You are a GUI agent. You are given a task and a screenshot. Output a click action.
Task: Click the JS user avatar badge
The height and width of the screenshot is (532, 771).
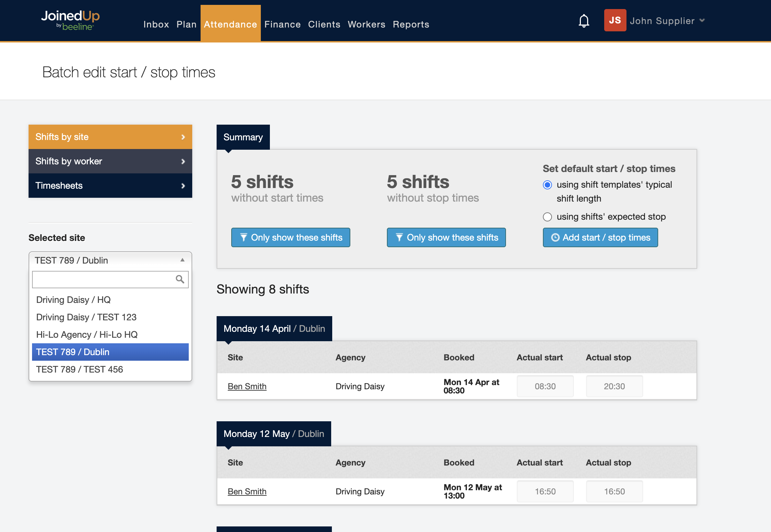pyautogui.click(x=615, y=21)
